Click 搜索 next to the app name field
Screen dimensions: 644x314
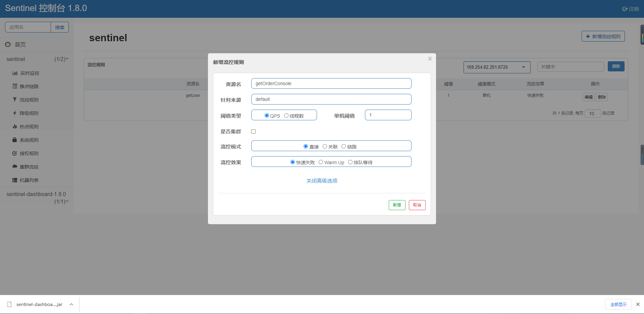(60, 27)
